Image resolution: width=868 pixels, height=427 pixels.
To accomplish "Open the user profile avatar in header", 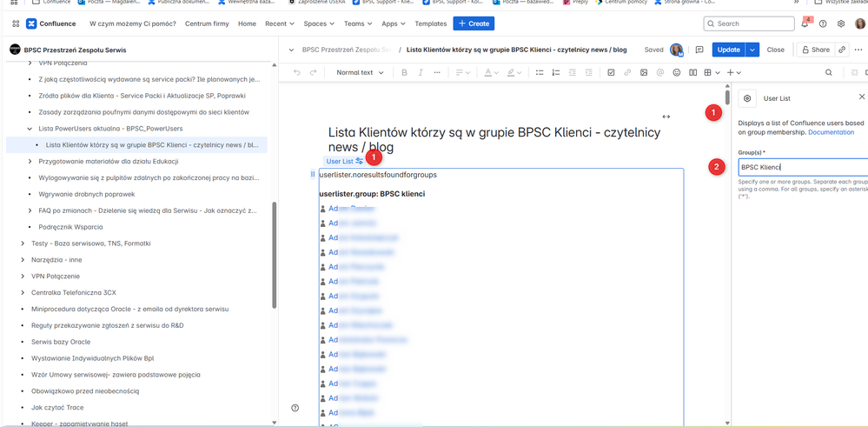I will (x=859, y=23).
